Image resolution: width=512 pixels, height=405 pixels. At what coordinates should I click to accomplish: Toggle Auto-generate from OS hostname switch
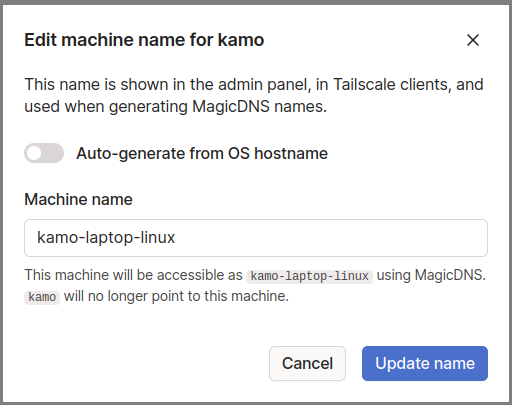click(44, 153)
